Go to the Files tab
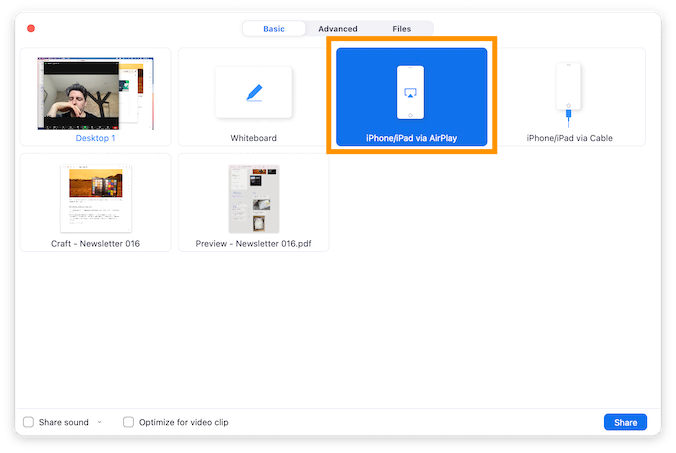676x453 pixels. tap(401, 29)
